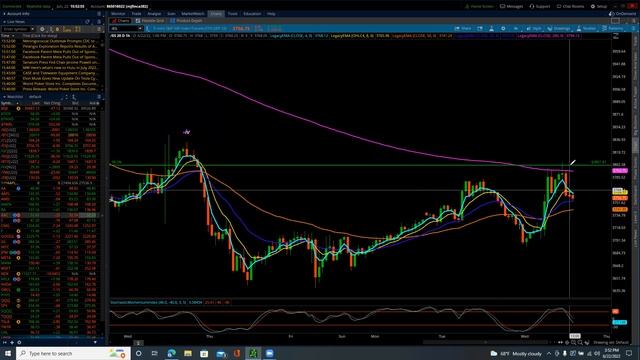Click the chart zoom-out magnifier icon

[x=580, y=342]
